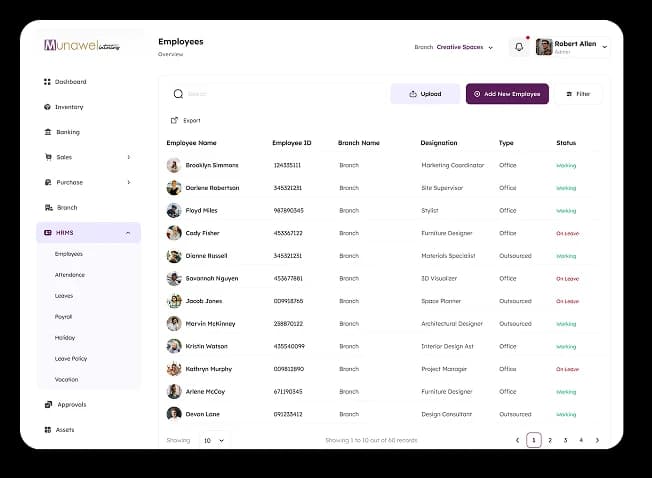Screen dimensions: 652x478
Task: Click 3D Visualizer designation cell
Action: tap(439, 278)
